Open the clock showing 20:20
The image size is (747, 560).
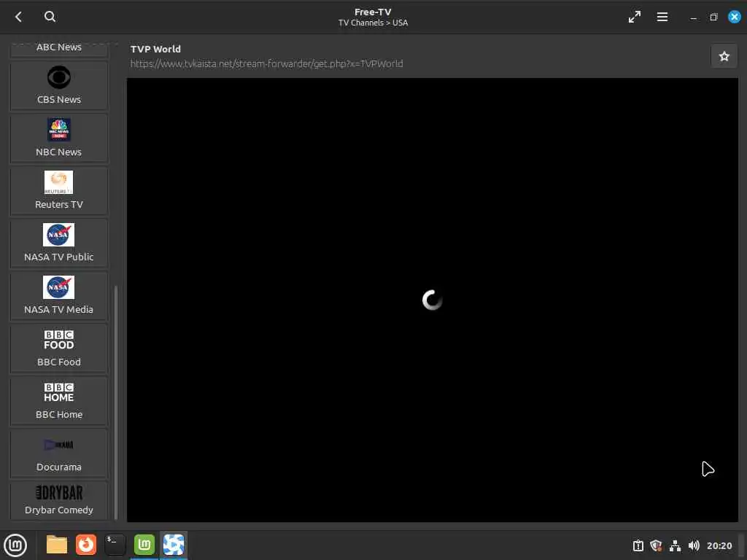coord(719,545)
